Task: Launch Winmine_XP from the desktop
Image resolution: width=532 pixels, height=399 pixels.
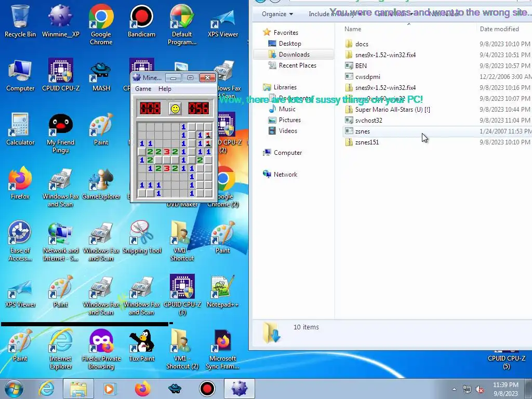Action: [60, 20]
